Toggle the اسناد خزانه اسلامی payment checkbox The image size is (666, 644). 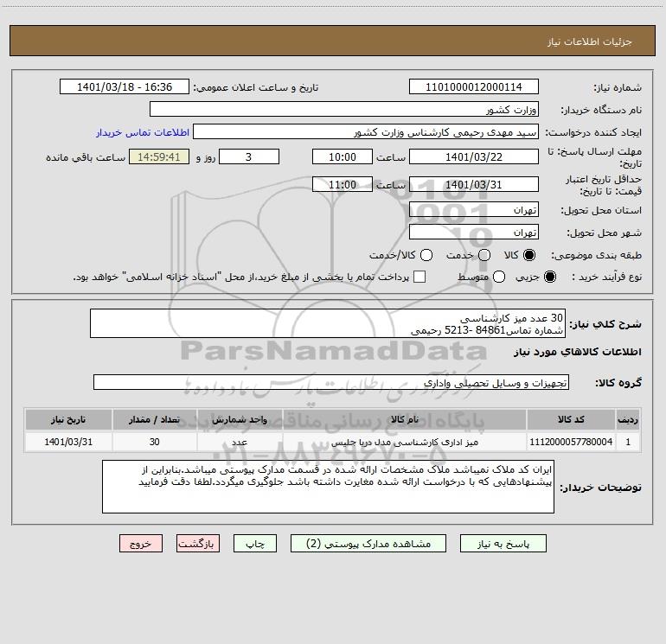click(419, 277)
